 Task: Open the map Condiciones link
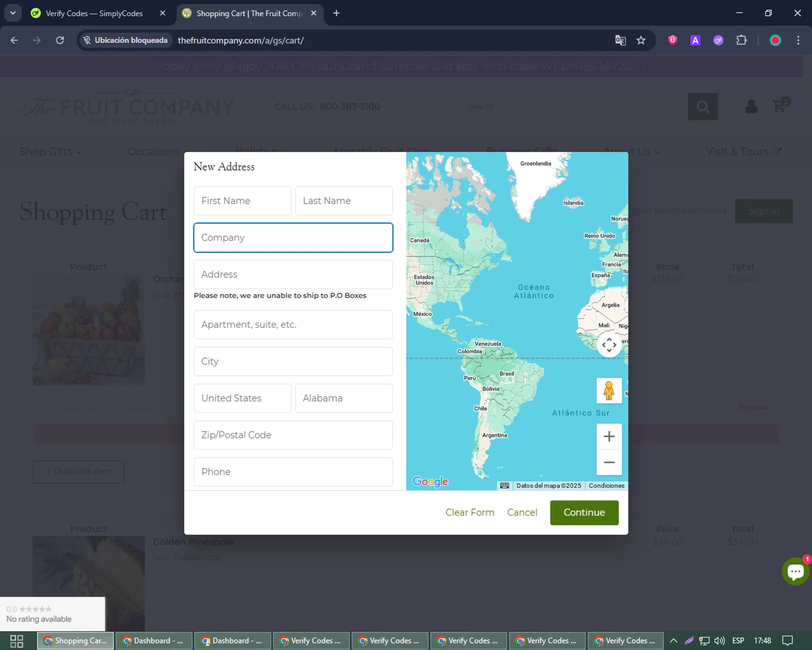tap(606, 485)
